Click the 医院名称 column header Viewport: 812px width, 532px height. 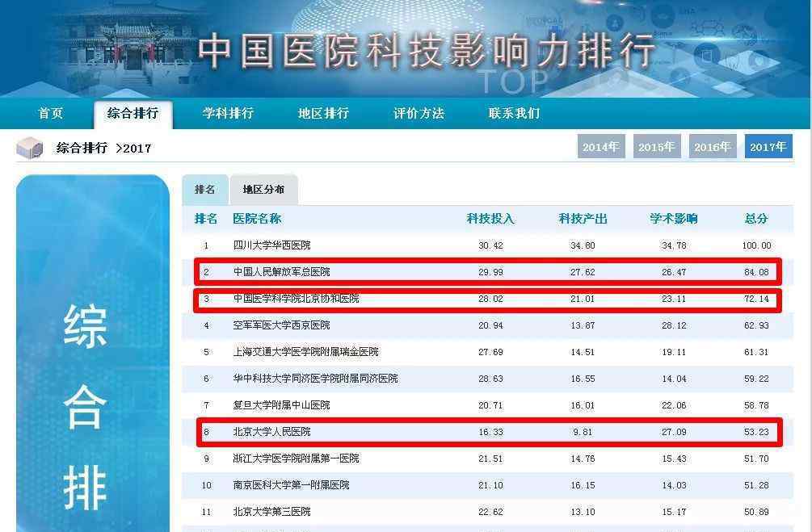[x=258, y=219]
